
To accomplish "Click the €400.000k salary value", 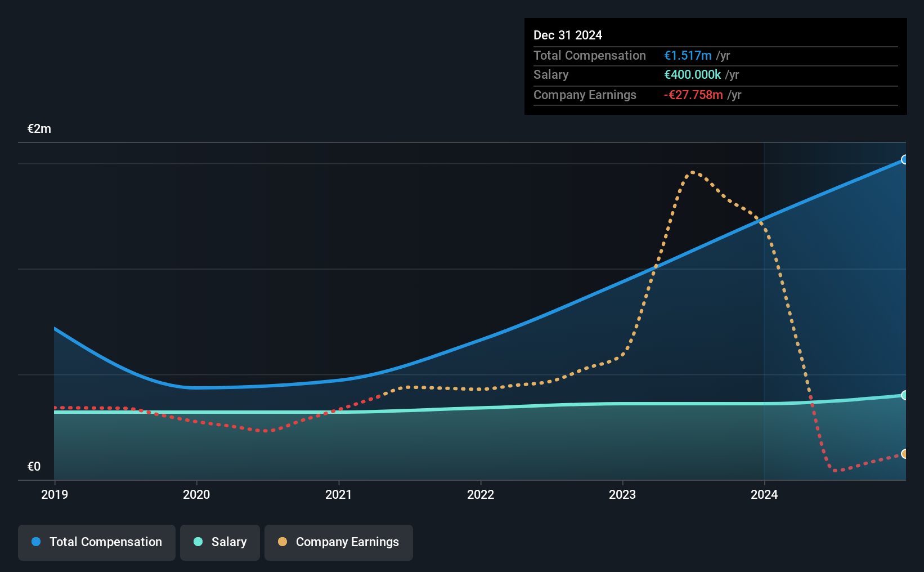I will pos(692,74).
